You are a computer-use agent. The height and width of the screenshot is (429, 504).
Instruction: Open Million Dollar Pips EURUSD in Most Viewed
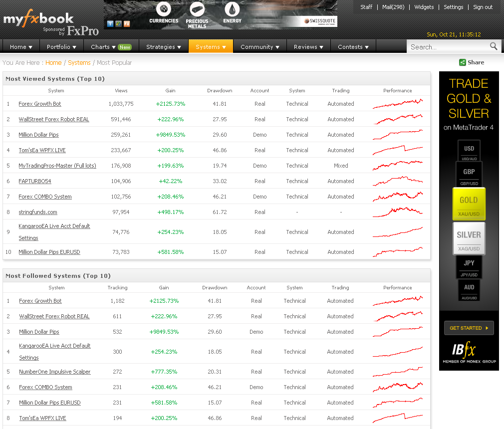coord(49,252)
